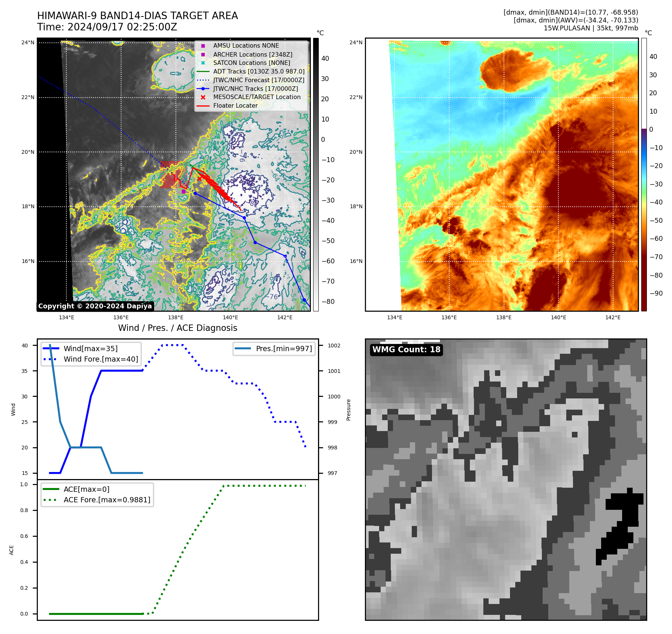The image size is (672, 634).
Task: Click the Wind[max=35] legend entry
Action: 90,349
